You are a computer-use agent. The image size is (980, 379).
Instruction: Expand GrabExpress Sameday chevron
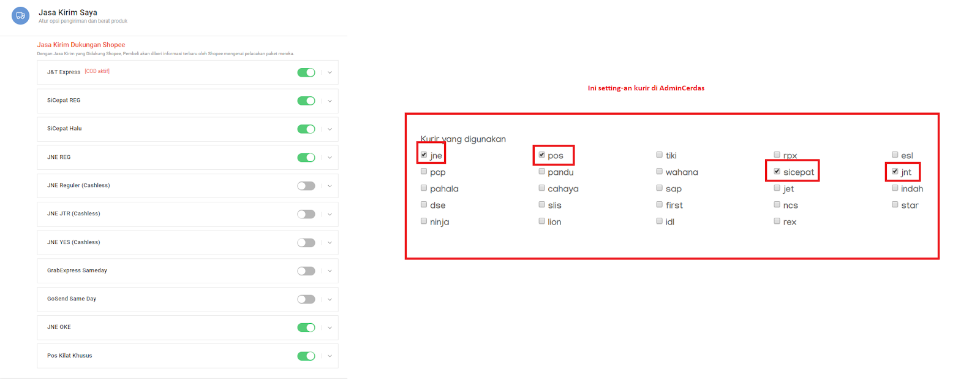tap(330, 271)
